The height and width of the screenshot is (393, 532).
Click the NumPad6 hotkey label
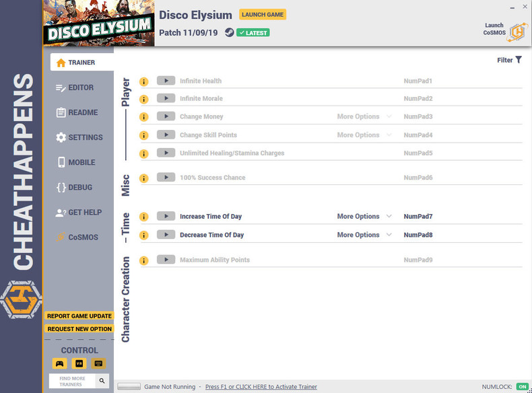tap(418, 178)
